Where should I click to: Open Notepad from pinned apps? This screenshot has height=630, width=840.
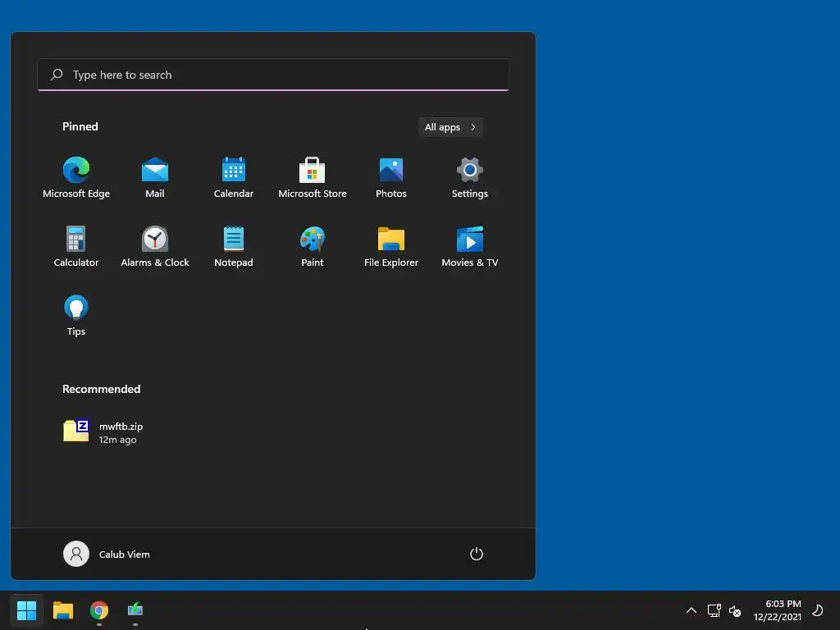[234, 246]
